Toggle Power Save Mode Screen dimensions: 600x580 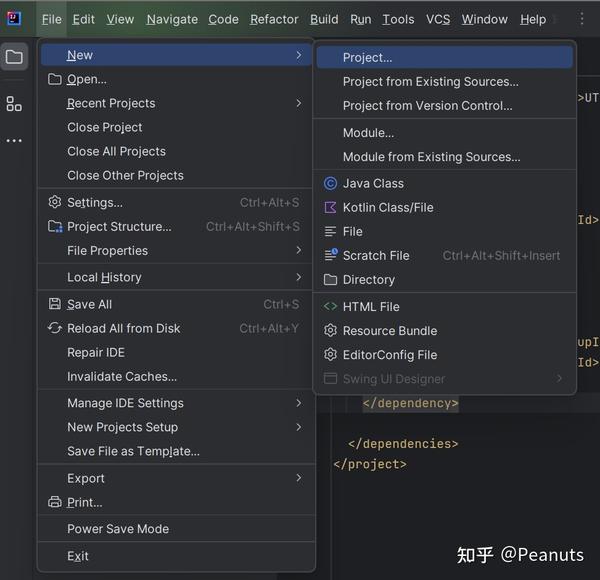coord(118,529)
